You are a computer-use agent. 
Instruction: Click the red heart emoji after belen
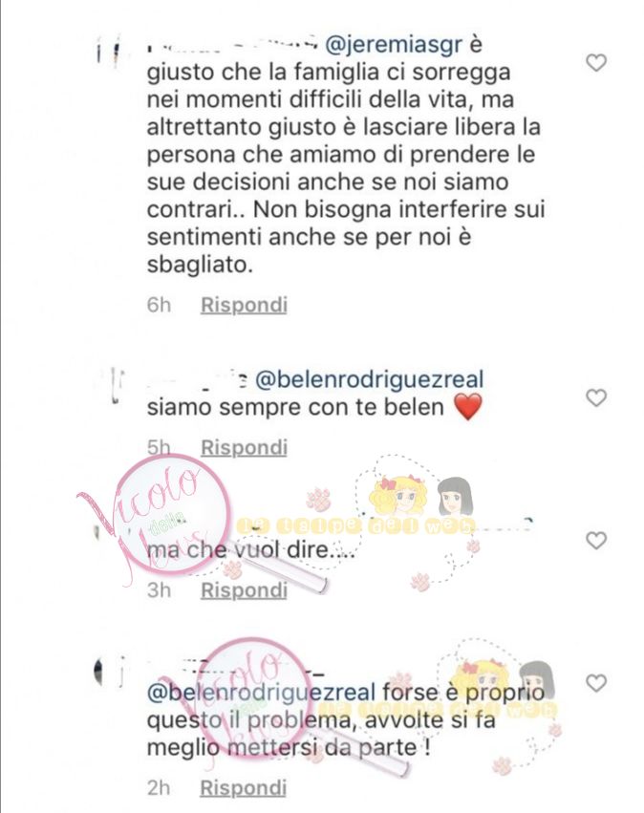(467, 407)
